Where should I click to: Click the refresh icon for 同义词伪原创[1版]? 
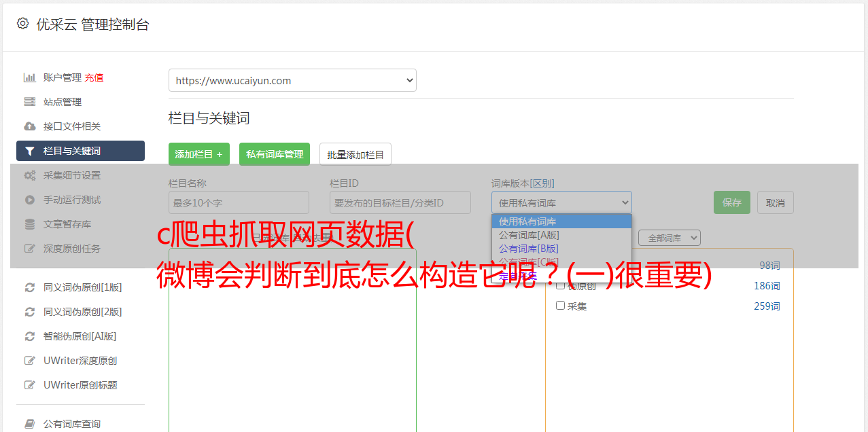pyautogui.click(x=29, y=287)
